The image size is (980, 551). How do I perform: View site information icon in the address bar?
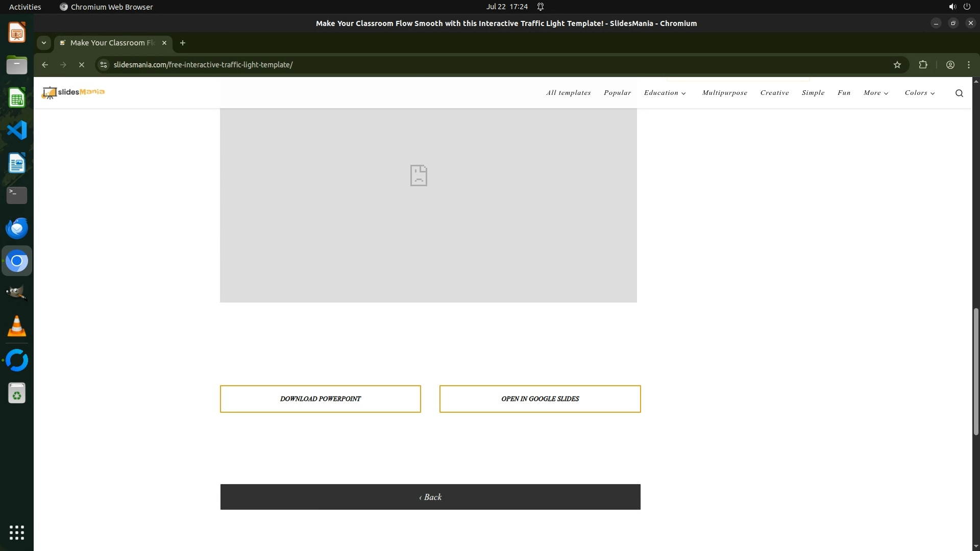point(104,65)
